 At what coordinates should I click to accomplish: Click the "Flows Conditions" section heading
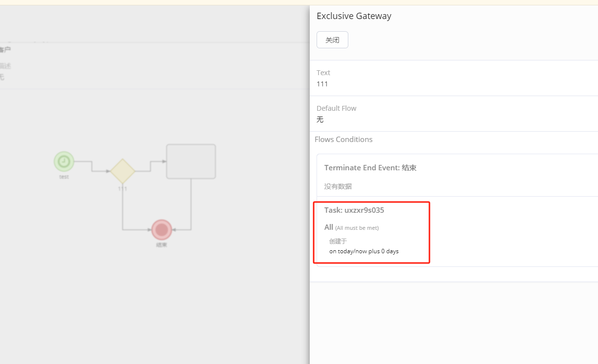(x=343, y=140)
